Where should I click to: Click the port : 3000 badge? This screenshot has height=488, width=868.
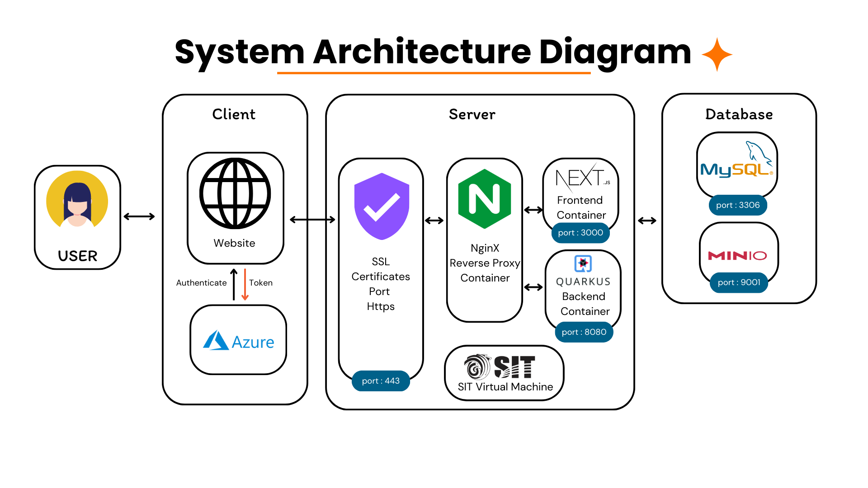tap(580, 233)
